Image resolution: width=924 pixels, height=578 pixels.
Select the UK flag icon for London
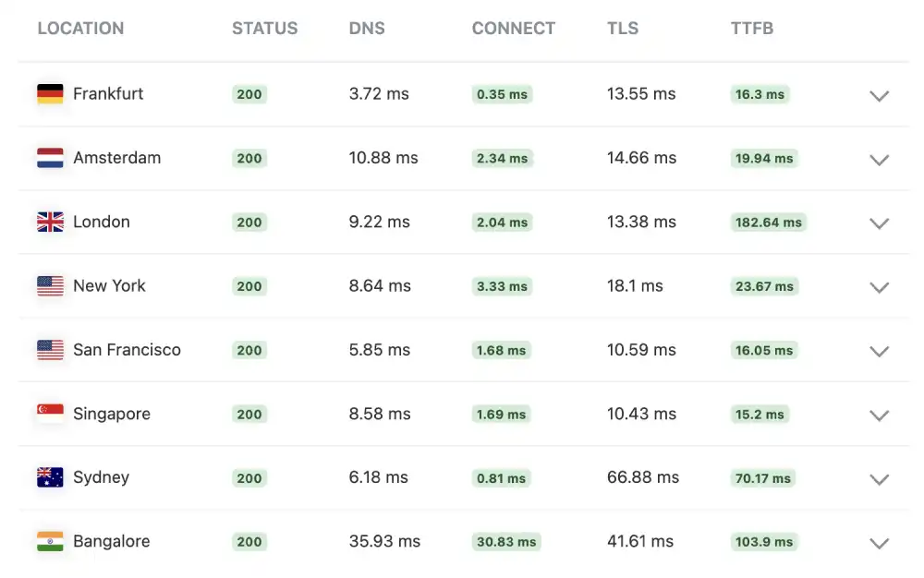[50, 222]
